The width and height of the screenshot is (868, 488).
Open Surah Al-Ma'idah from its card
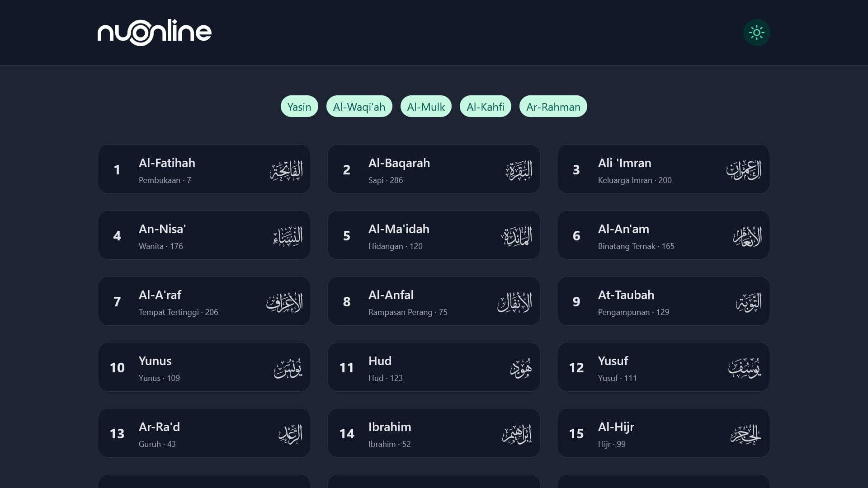tap(434, 235)
